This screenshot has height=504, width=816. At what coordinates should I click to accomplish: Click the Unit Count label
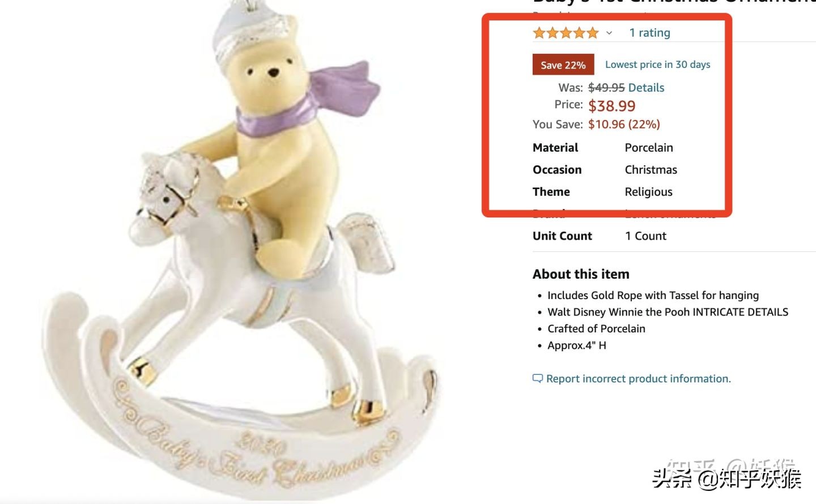point(562,236)
